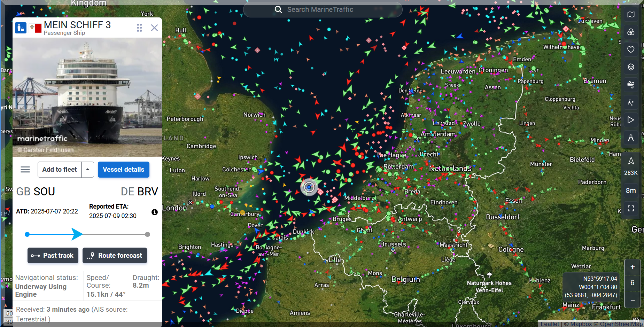Click the Reported ETA info icon

(x=155, y=212)
